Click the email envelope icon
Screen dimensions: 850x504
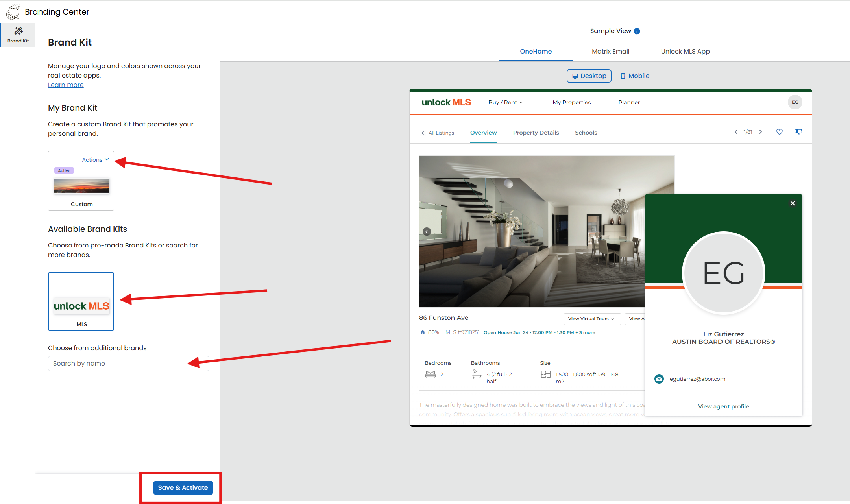(659, 379)
